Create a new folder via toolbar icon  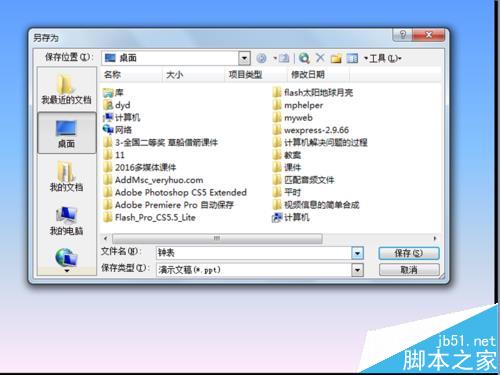(x=336, y=59)
